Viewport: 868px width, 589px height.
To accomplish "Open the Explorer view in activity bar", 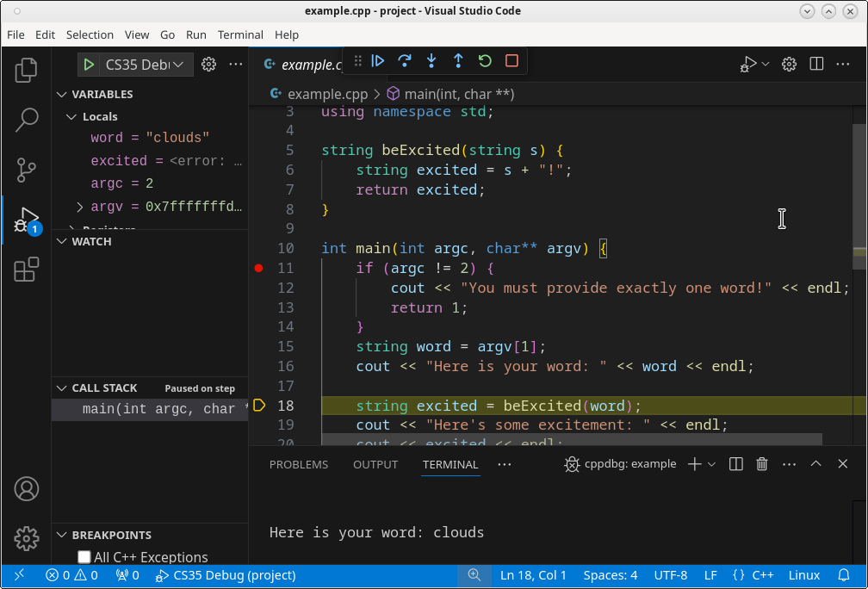I will (x=26, y=71).
